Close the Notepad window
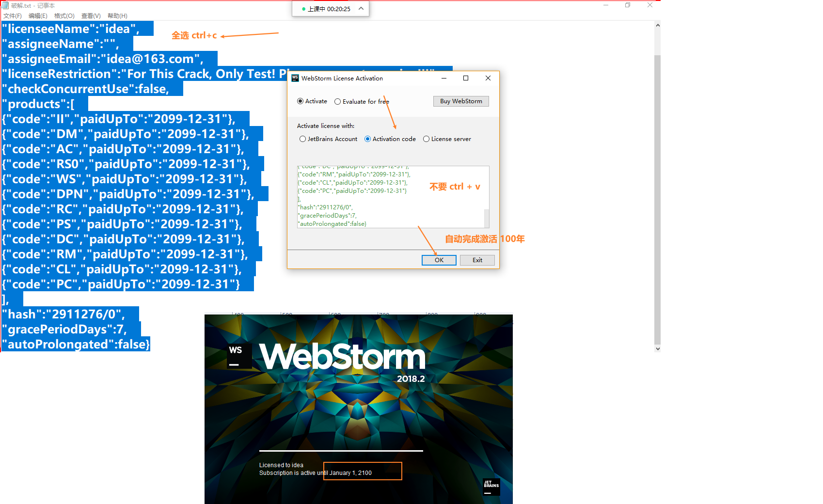Screen dimensions: 823x504 (x=650, y=5)
